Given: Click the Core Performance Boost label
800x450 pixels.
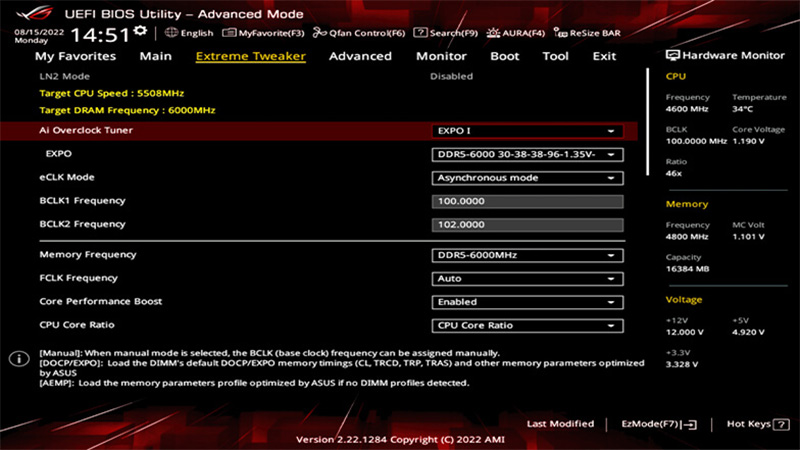Looking at the screenshot, I should 101,302.
